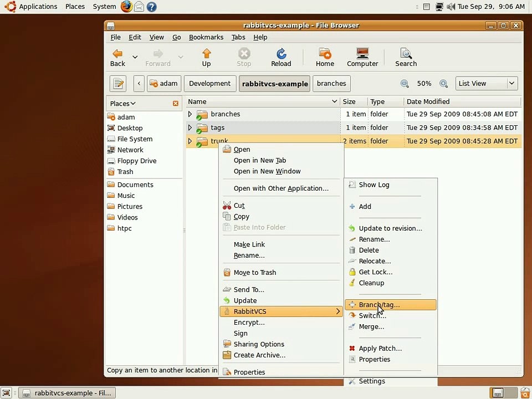
Task: Open the Tabs menu
Action: (238, 37)
